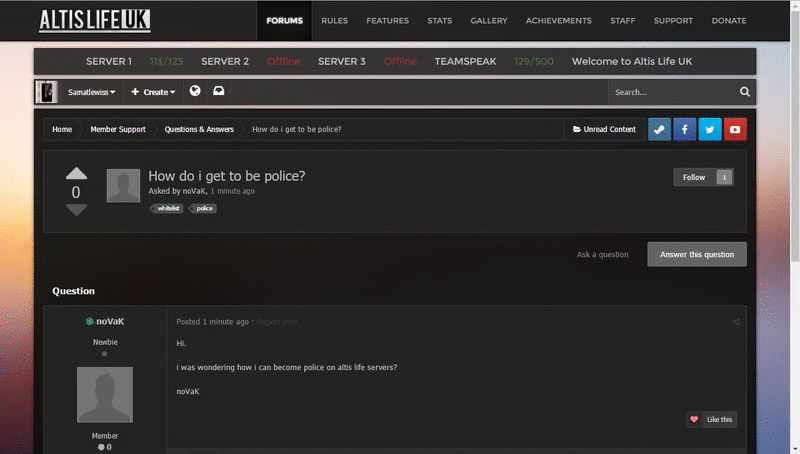This screenshot has height=454, width=800.
Task: Click the 'Posted 1 minute ago' timestamp
Action: 212,322
